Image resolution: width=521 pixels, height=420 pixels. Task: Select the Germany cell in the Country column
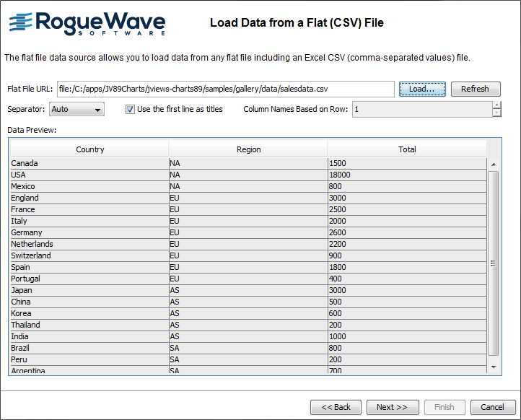[x=89, y=232]
